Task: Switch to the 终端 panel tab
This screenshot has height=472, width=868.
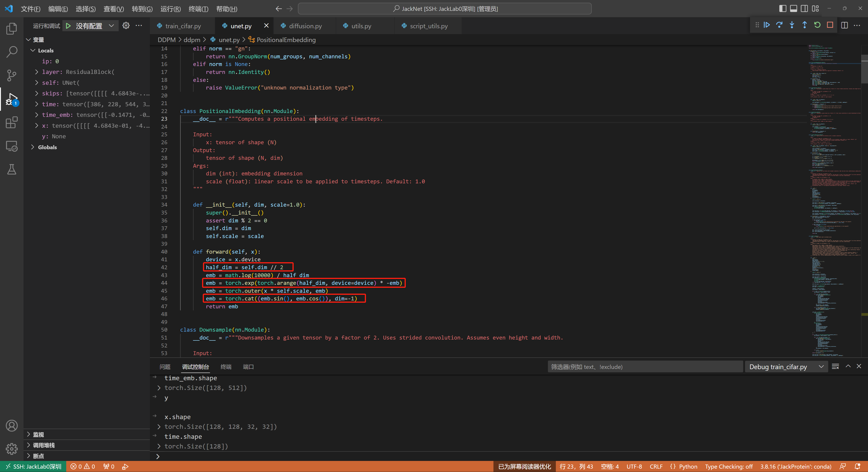Action: point(226,367)
